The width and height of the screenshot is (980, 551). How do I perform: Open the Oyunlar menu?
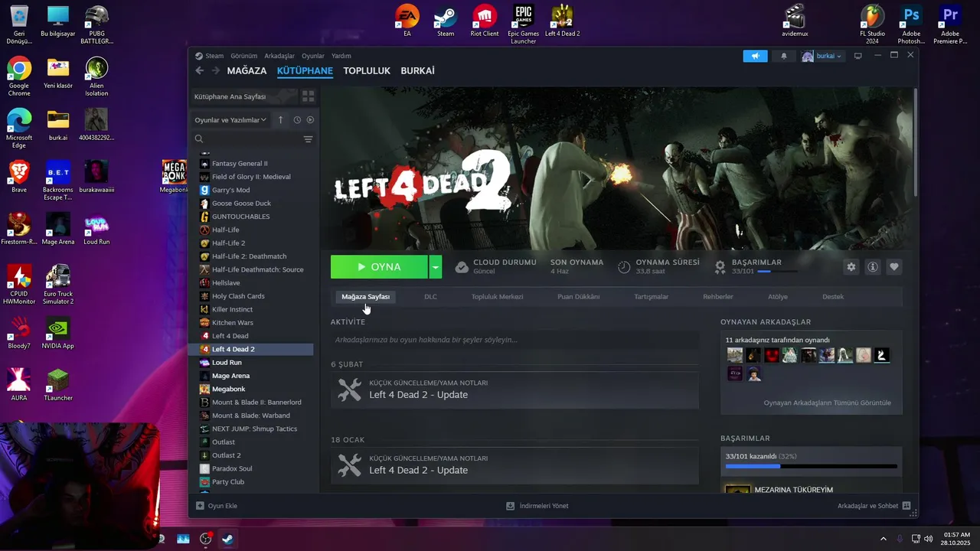click(313, 56)
